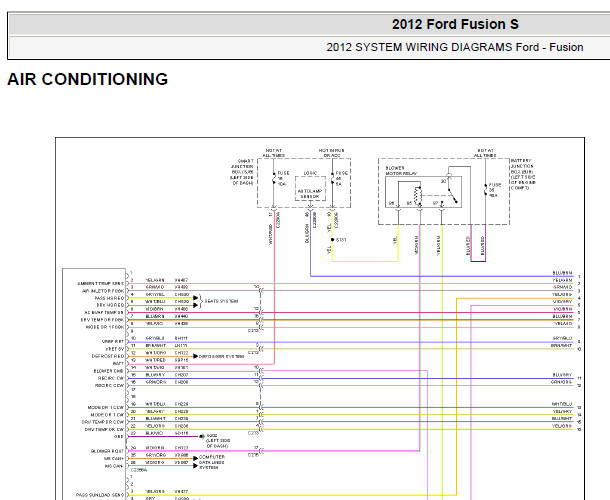Click the S131 splice point on yellow wire
Viewport: 610px width, 500px height.
point(332,240)
